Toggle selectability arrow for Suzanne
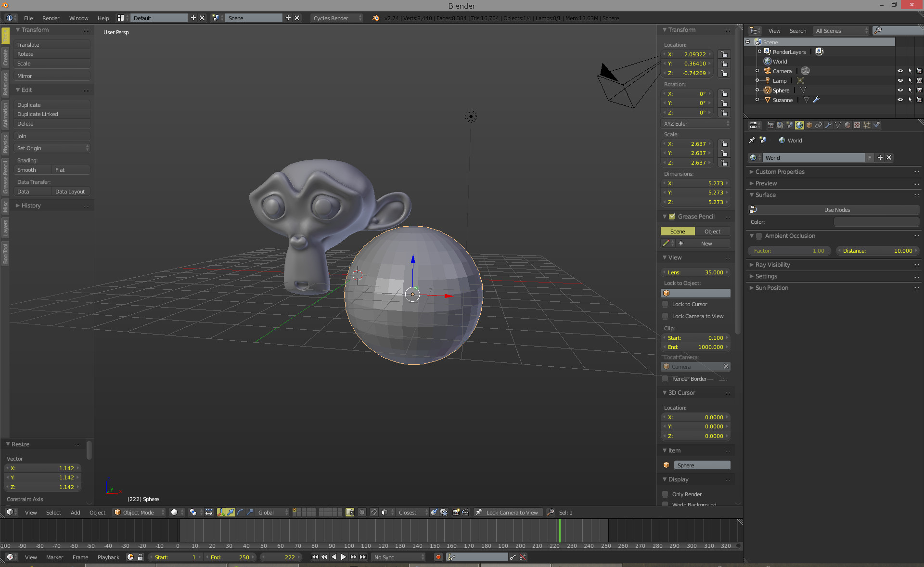Screen dimensions: 924x567 (910, 100)
